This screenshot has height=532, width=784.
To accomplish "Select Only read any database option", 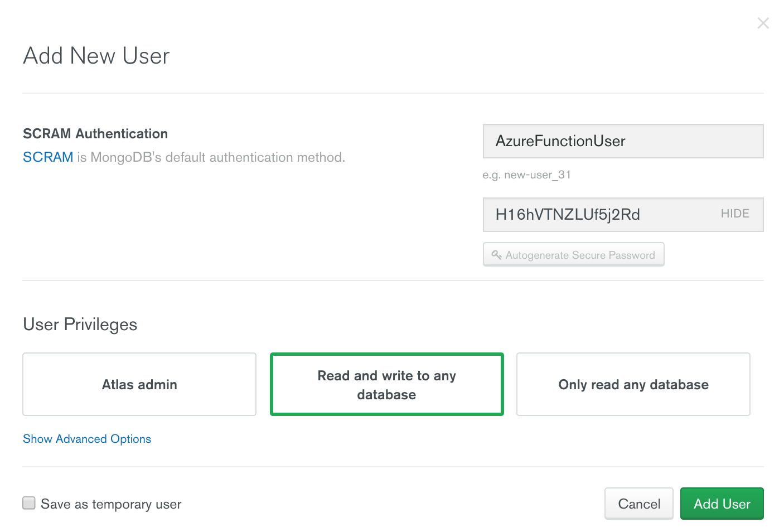I will 633,384.
